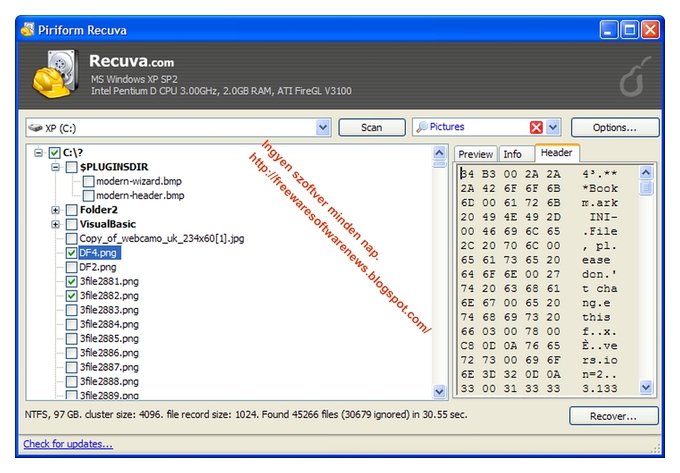
Task: Click the Scan button
Action: (x=372, y=127)
